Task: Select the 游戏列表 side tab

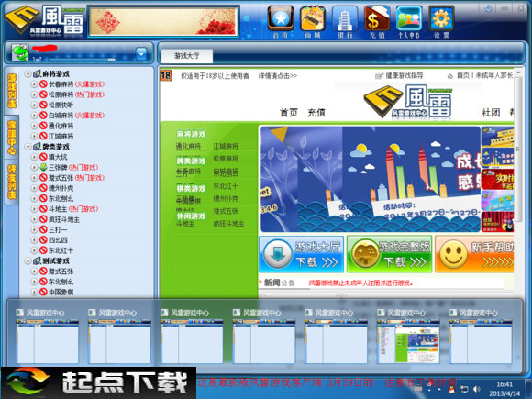Action: tap(12, 91)
